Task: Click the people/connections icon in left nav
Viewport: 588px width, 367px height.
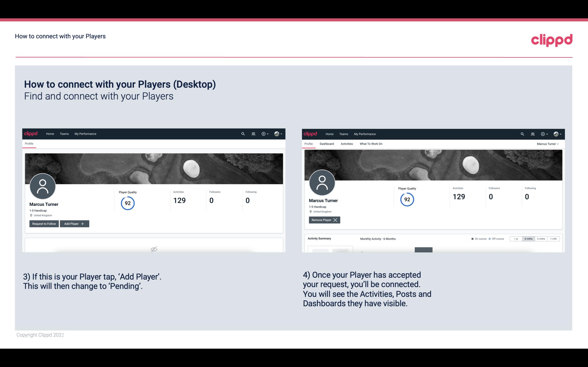Action: (253, 134)
